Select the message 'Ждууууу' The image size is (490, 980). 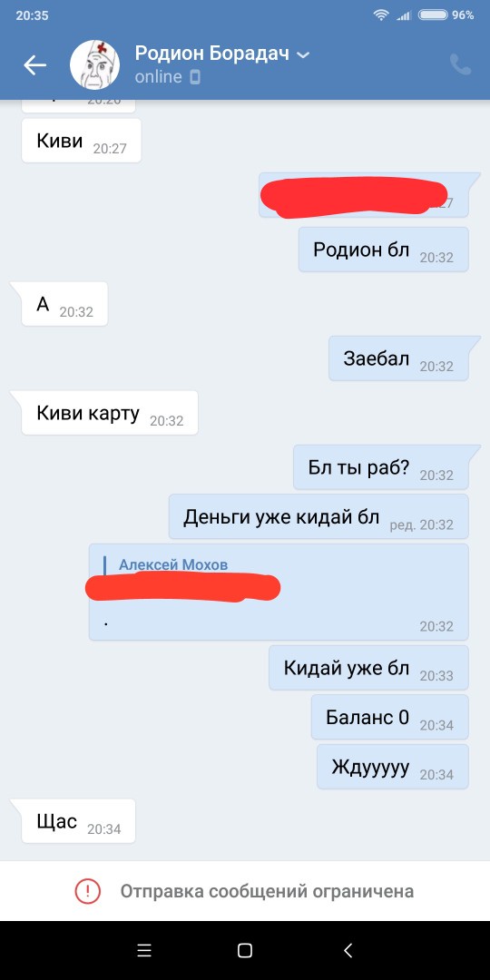pyautogui.click(x=393, y=766)
